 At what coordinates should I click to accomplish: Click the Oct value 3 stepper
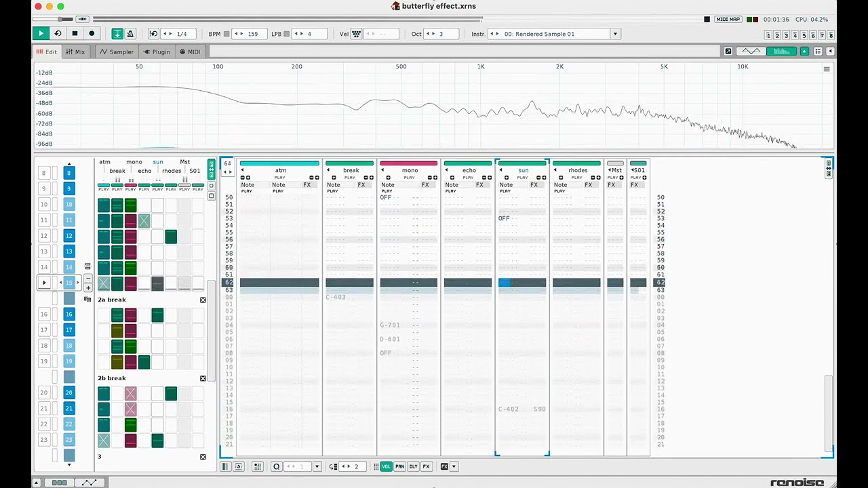pyautogui.click(x=441, y=34)
